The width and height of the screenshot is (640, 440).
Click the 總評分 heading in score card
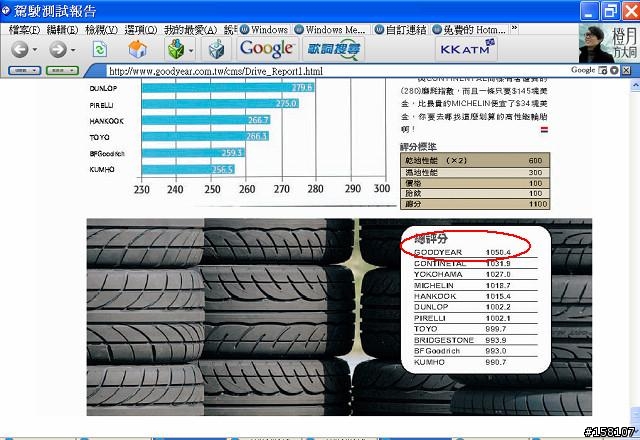click(431, 239)
